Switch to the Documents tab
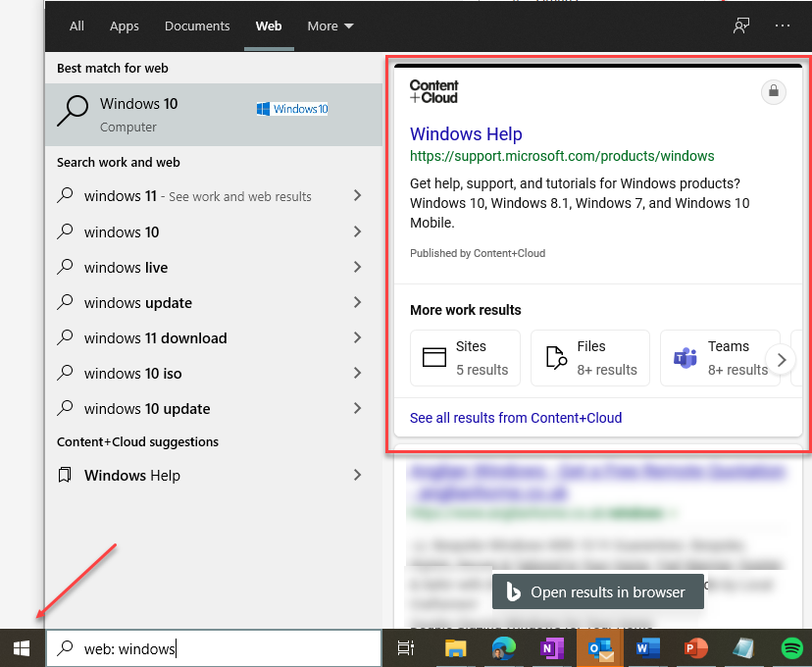Image resolution: width=812 pixels, height=667 pixels. click(x=197, y=26)
